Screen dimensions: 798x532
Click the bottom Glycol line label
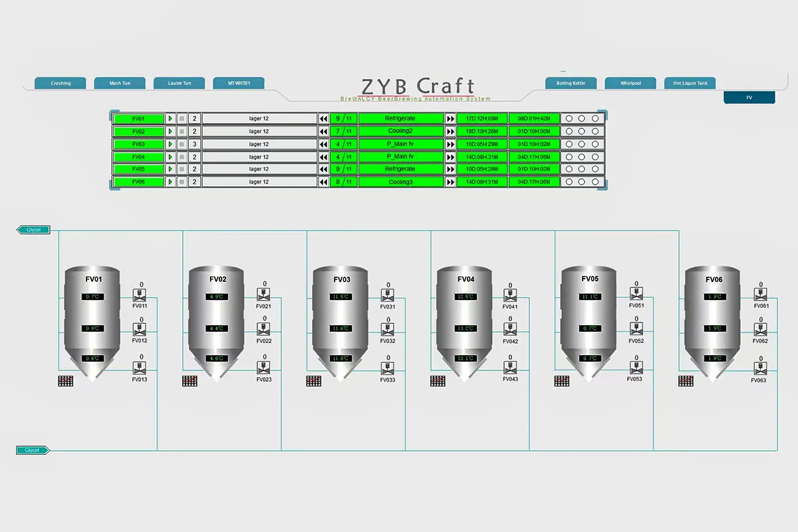point(33,450)
